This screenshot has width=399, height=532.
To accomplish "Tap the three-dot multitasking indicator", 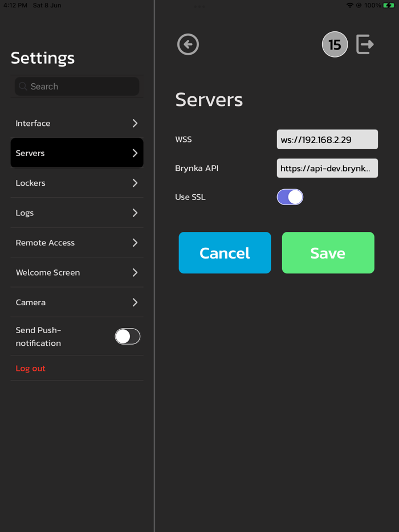I will 199,6.
